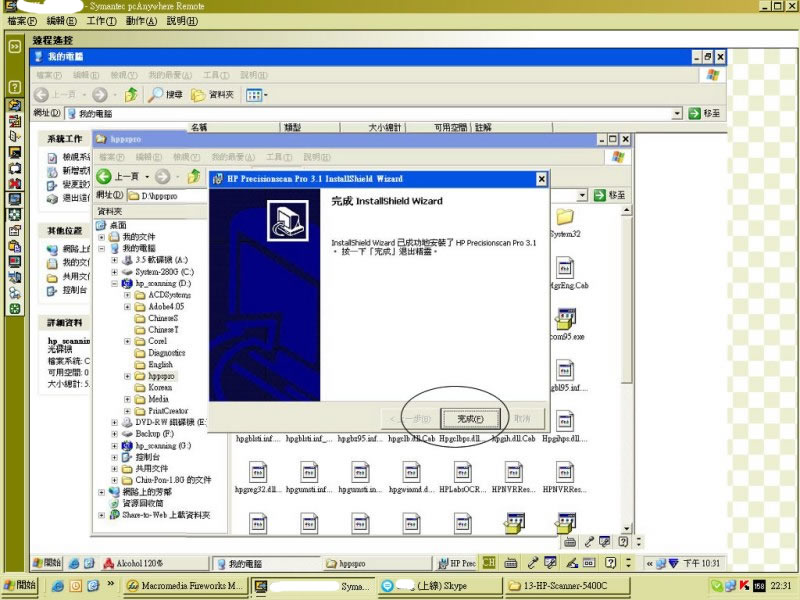Expand the Corel folder node
The image size is (800, 600).
tap(127, 341)
